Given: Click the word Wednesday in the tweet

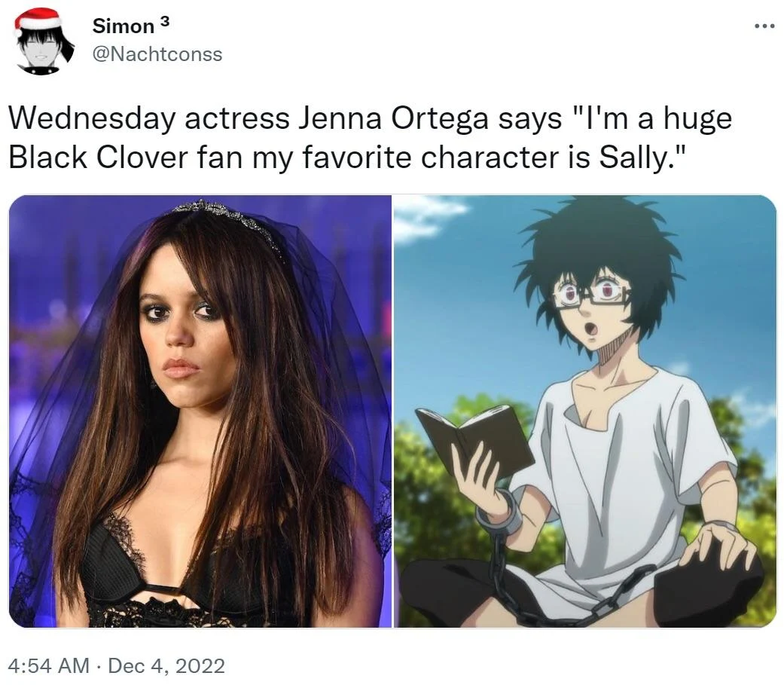Looking at the screenshot, I should (x=93, y=119).
